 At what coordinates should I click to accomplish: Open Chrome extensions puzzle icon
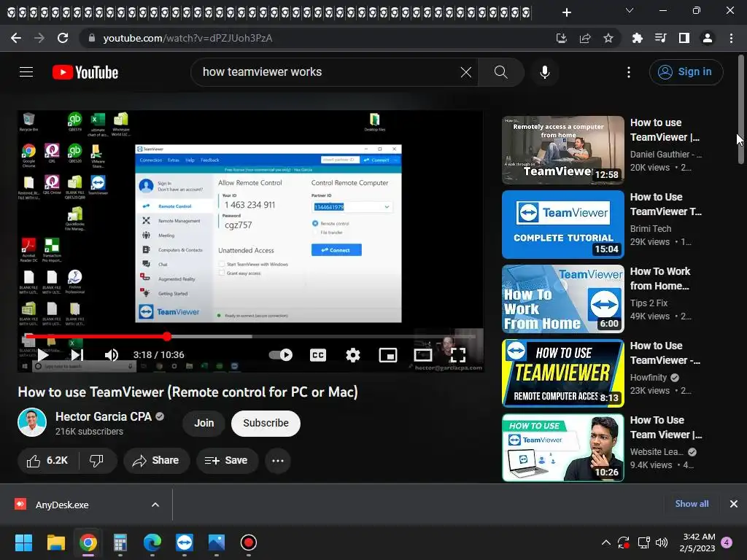click(x=637, y=38)
